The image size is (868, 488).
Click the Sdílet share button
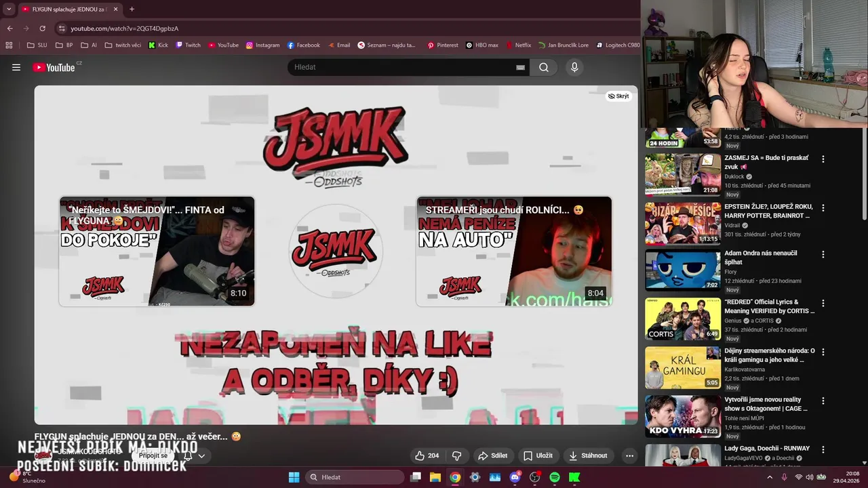492,455
